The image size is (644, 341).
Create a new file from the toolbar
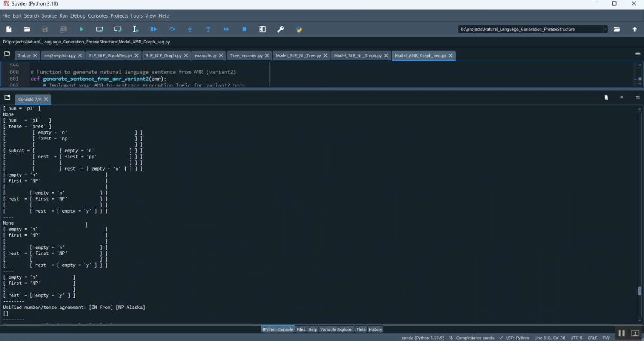[9, 29]
